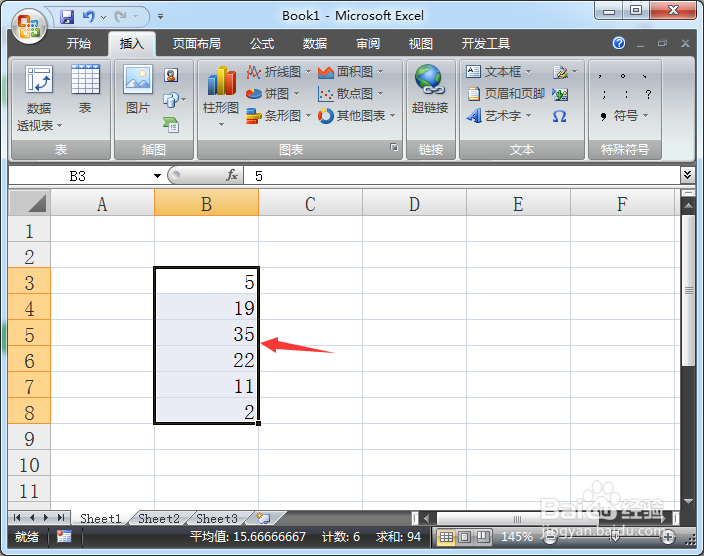Insert an Omega symbol
The height and width of the screenshot is (556, 704).
559,116
